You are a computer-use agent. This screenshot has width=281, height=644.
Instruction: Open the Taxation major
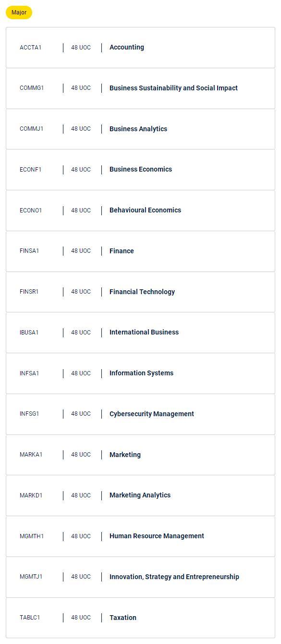click(140, 618)
